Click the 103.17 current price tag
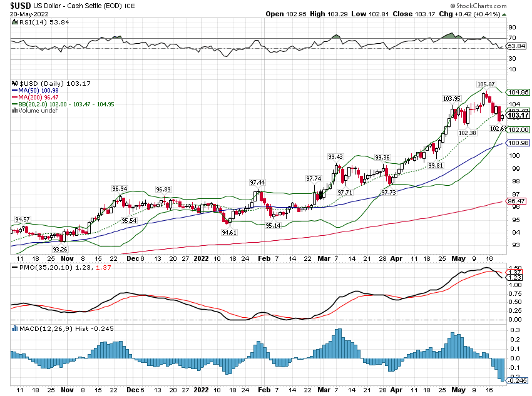Viewport: 532px width, 396px height. [x=518, y=115]
